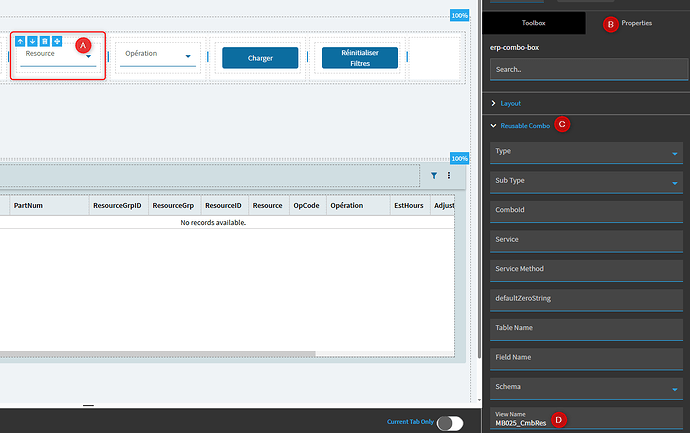Click the defaultZeroString input field
The image size is (690, 433).
[586, 301]
